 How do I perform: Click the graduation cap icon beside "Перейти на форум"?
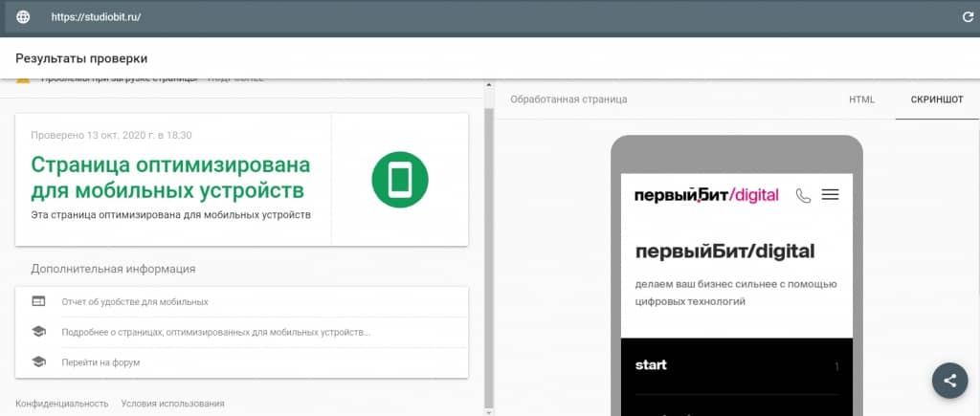[x=38, y=362]
